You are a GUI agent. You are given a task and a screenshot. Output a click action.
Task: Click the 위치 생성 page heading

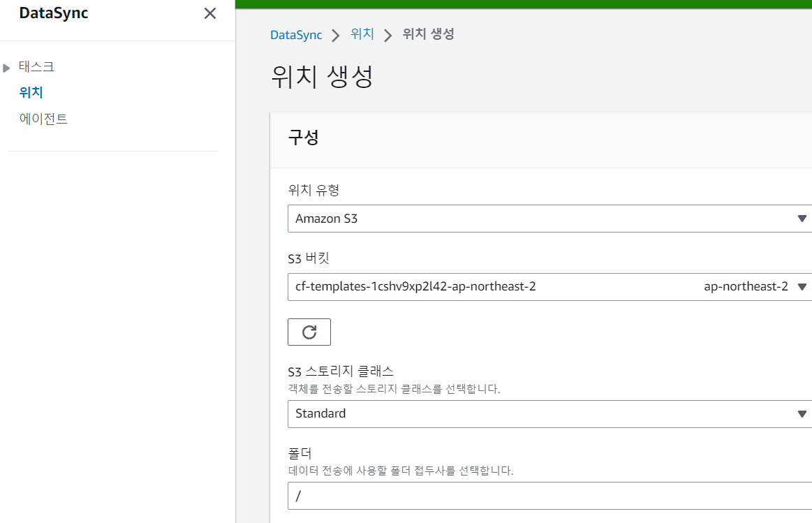[x=322, y=77]
